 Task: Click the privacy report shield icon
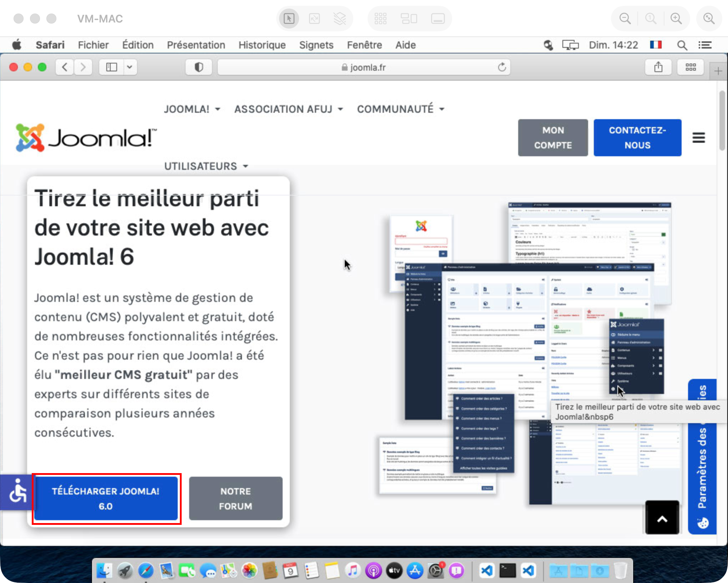[199, 67]
